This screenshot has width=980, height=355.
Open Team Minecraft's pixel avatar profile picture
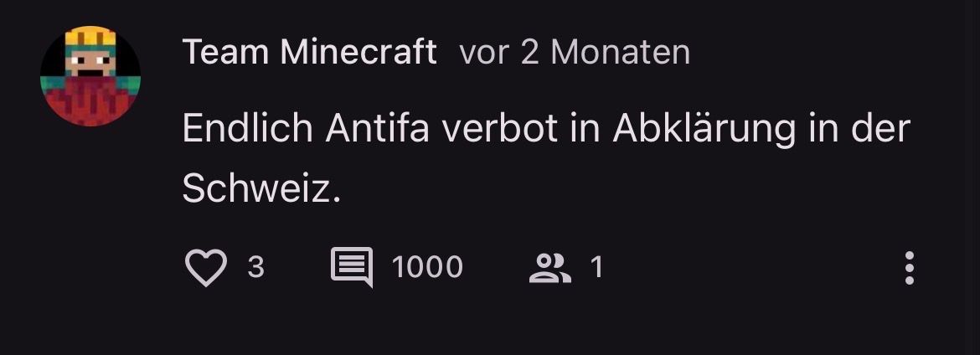[90, 76]
